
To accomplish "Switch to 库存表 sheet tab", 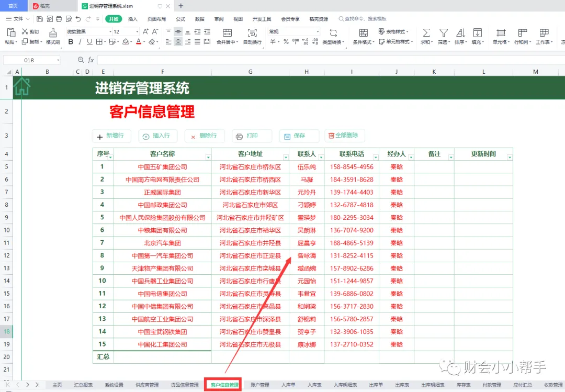I will [x=464, y=385].
